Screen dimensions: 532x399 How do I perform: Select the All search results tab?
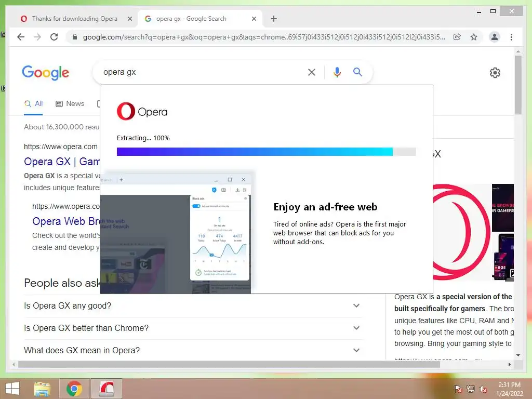[x=33, y=104]
